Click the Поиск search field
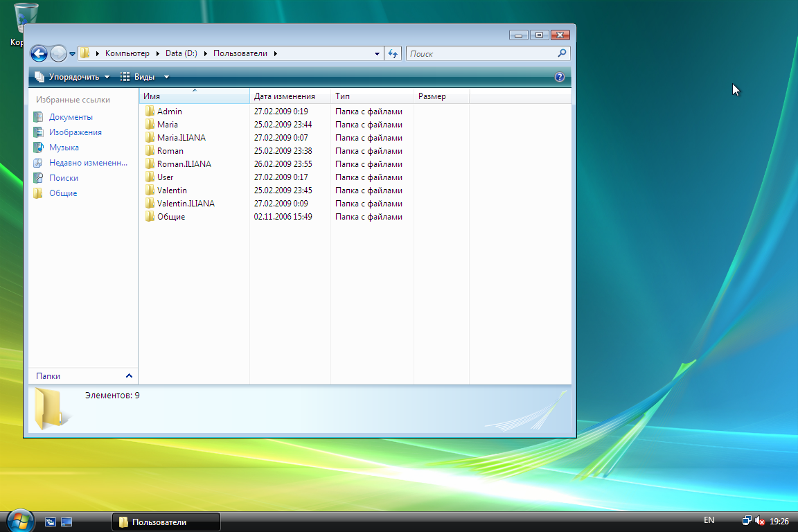 click(x=481, y=53)
